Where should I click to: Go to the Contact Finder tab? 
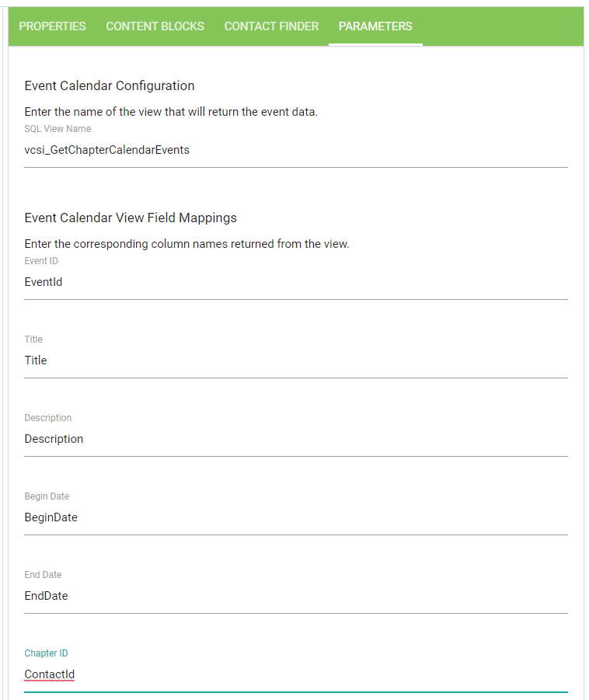(x=271, y=26)
